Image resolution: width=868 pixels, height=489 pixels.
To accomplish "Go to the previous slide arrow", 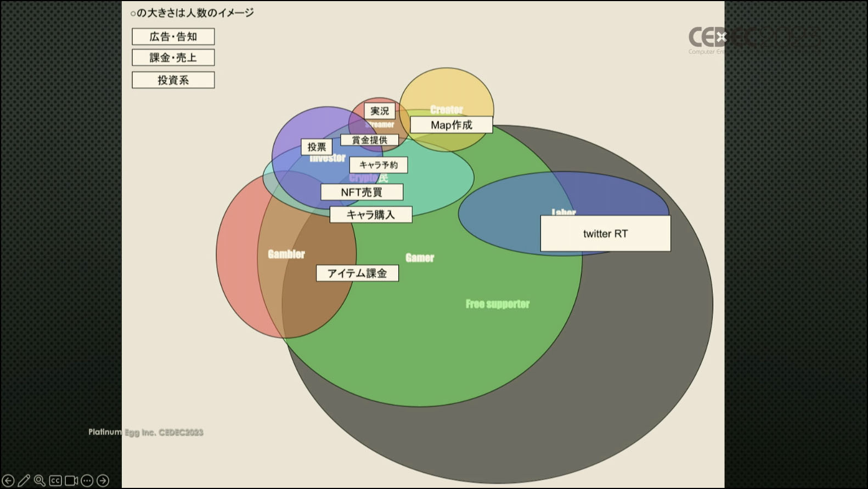I will 8,481.
